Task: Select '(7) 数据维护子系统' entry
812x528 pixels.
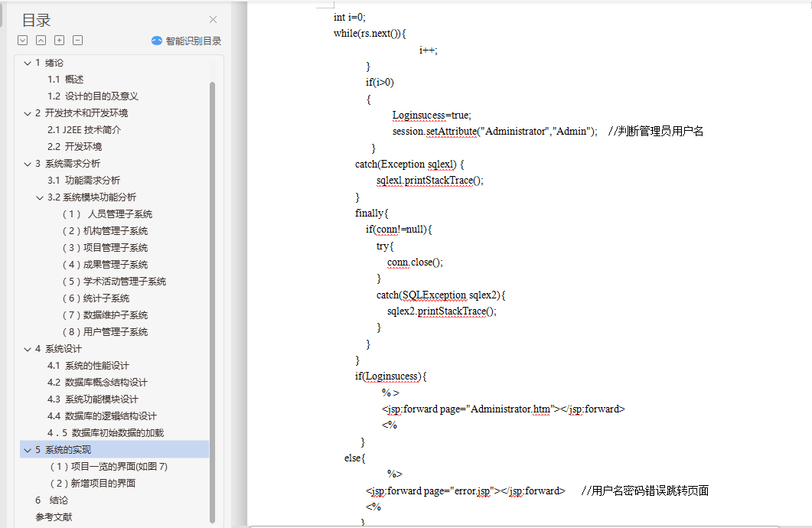Action: point(105,315)
